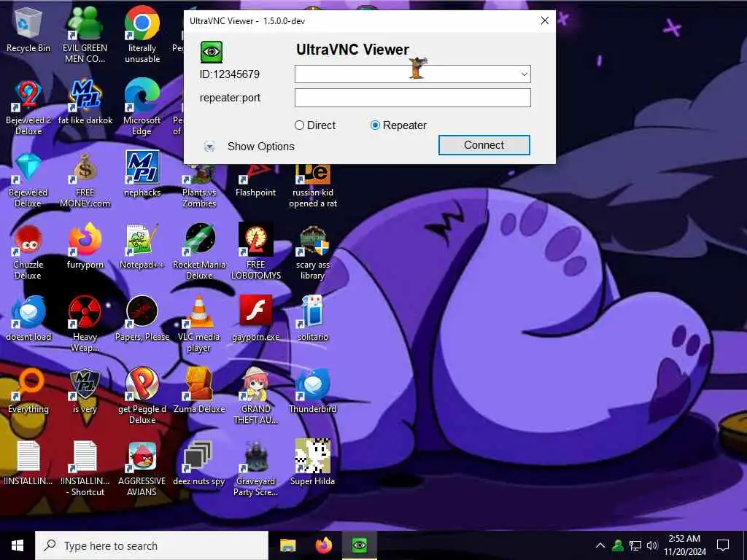Focus the repeater:port input field
Screen dimensions: 747x560
tap(413, 98)
